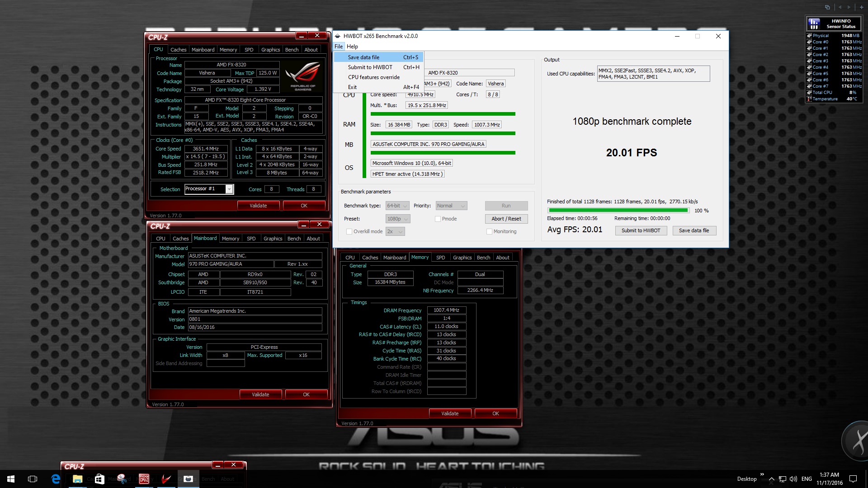Click the benchmark progress bar at 100 %

click(618, 211)
